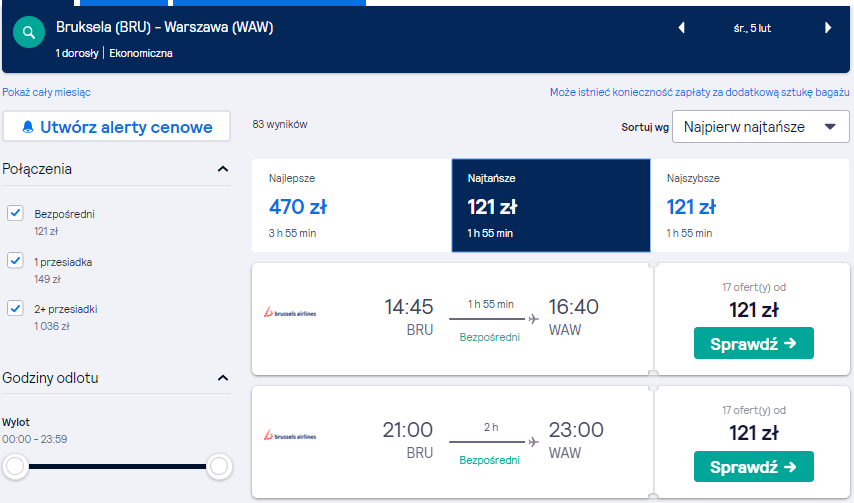Select the Najszybsze 121 zł tab

tap(749, 206)
